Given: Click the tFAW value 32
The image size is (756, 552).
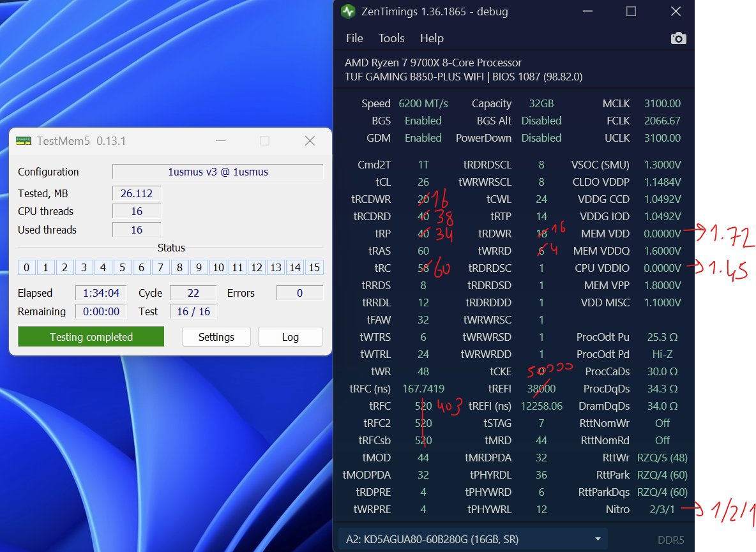Looking at the screenshot, I should tap(423, 320).
